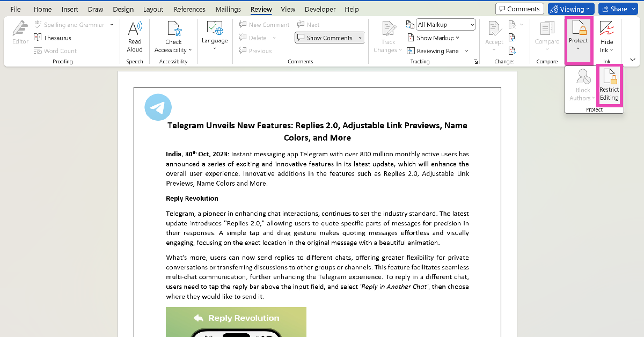Image resolution: width=644 pixels, height=337 pixels.
Task: Open the Developer tab
Action: (320, 9)
